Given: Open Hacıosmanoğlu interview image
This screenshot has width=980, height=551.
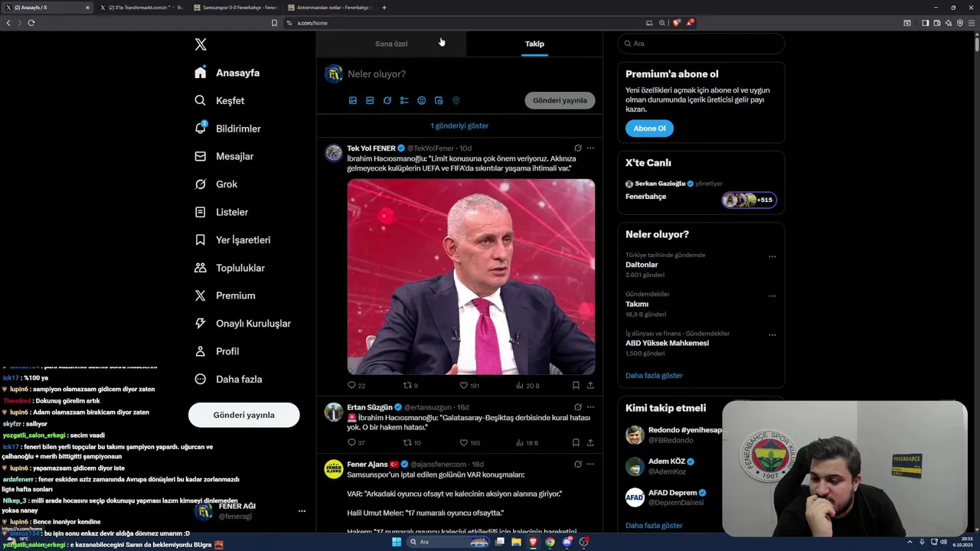Looking at the screenshot, I should 471,277.
